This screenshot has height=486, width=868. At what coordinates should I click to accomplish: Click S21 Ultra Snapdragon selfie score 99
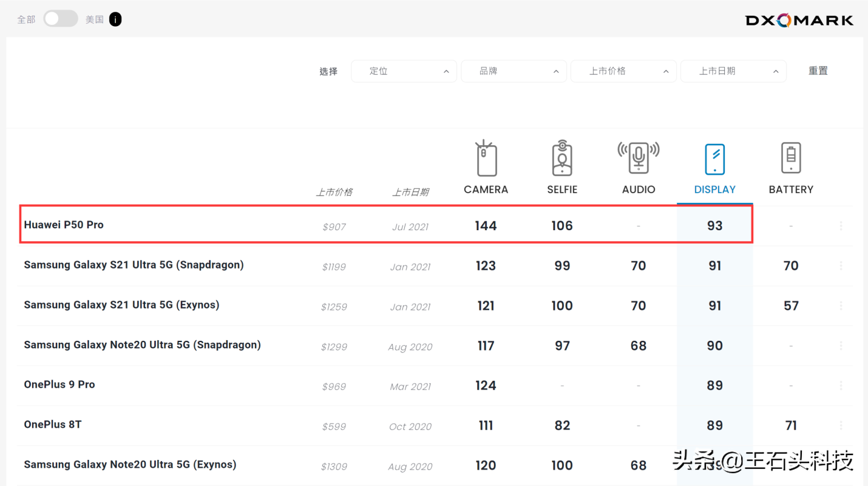562,266
